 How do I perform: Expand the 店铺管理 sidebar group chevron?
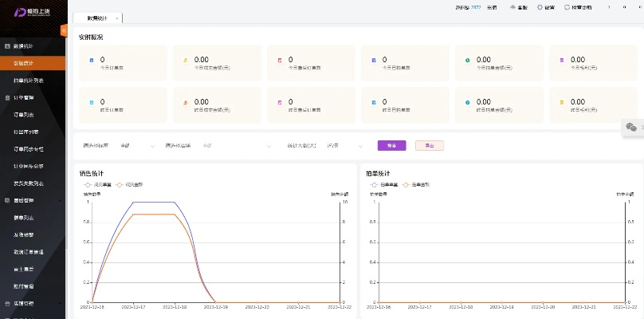point(60,303)
